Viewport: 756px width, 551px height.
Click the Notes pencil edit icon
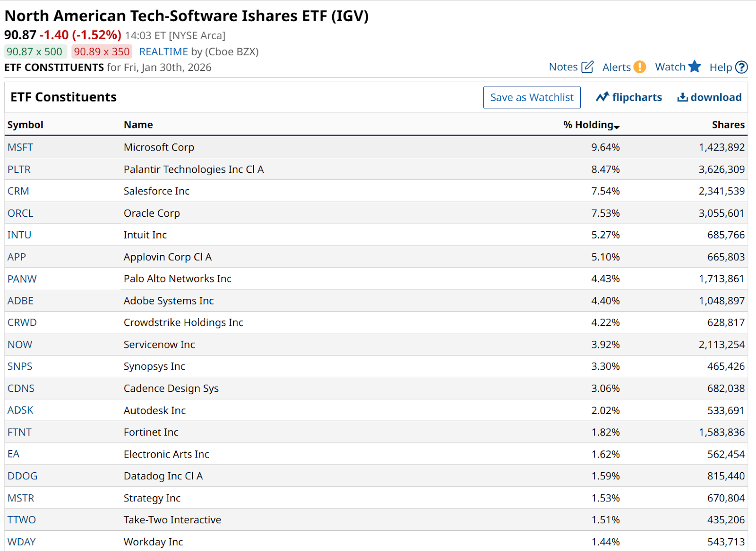pyautogui.click(x=587, y=67)
